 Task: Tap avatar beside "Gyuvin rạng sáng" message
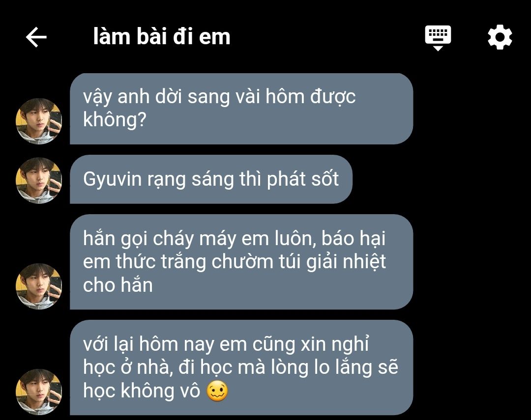(x=39, y=180)
